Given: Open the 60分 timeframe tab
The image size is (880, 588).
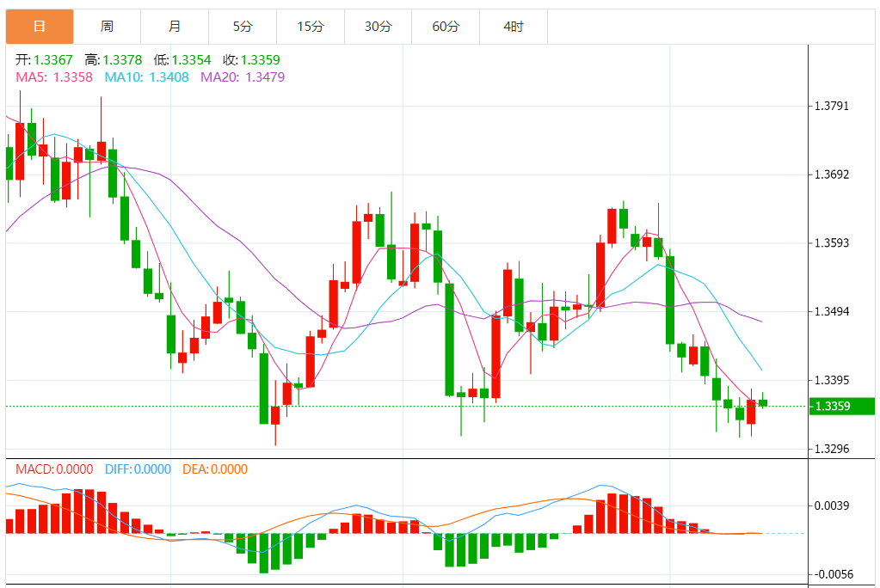Looking at the screenshot, I should (446, 27).
